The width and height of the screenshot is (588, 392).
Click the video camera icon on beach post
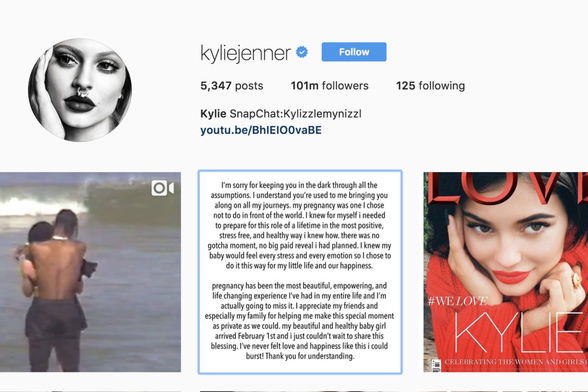[162, 188]
